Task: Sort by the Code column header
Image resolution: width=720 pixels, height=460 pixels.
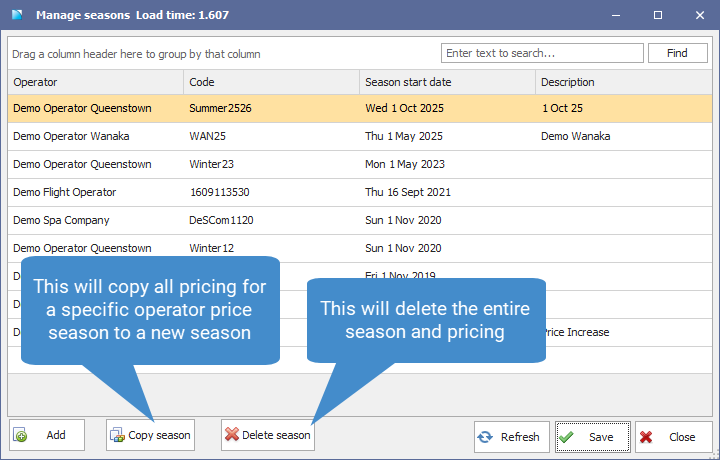Action: pyautogui.click(x=271, y=82)
